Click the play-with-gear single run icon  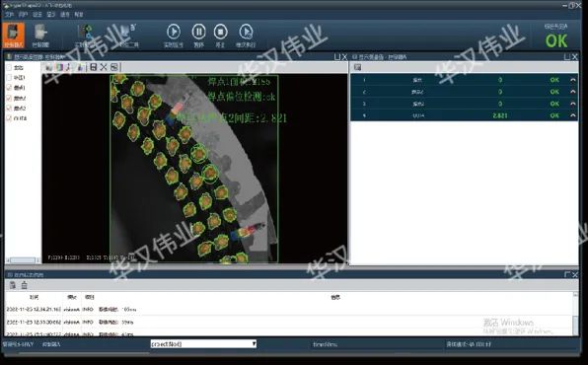(246, 32)
